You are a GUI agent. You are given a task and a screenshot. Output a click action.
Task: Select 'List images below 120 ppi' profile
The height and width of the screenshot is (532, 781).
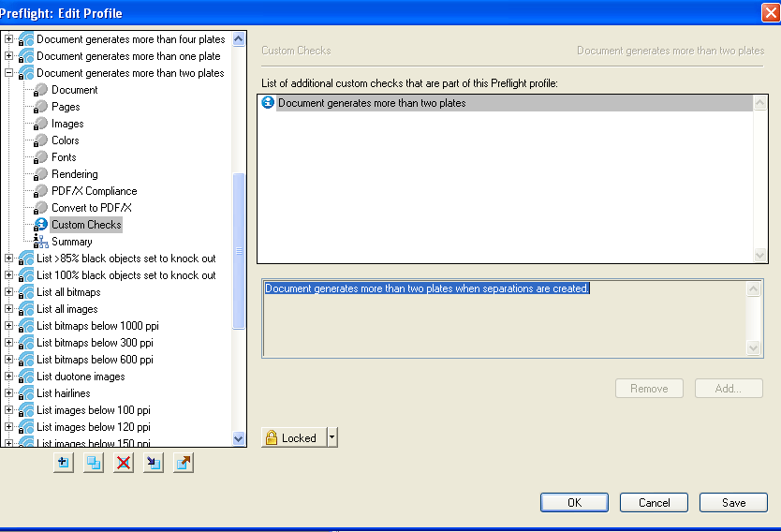(93, 427)
